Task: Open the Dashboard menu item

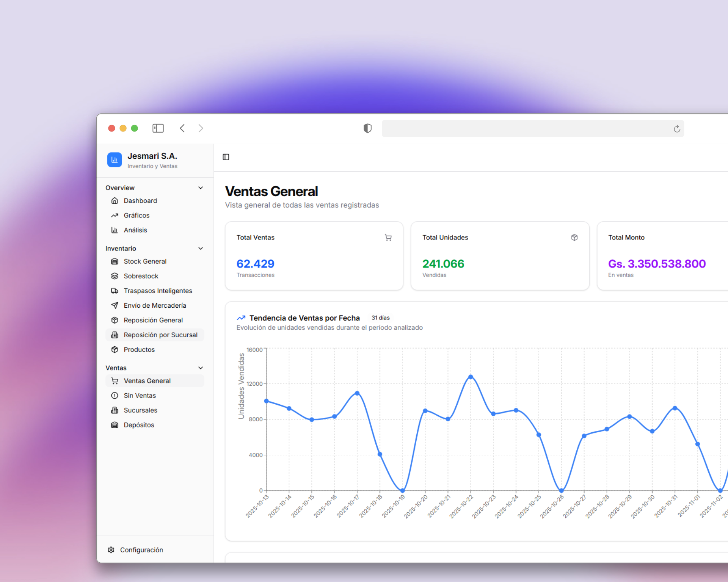Action: pos(140,201)
